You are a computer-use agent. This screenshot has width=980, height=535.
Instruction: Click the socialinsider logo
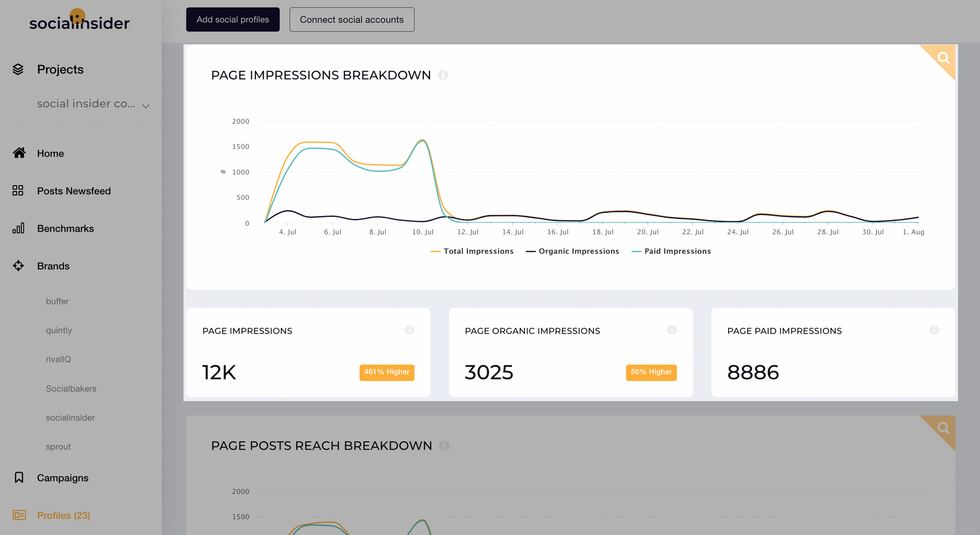(79, 20)
